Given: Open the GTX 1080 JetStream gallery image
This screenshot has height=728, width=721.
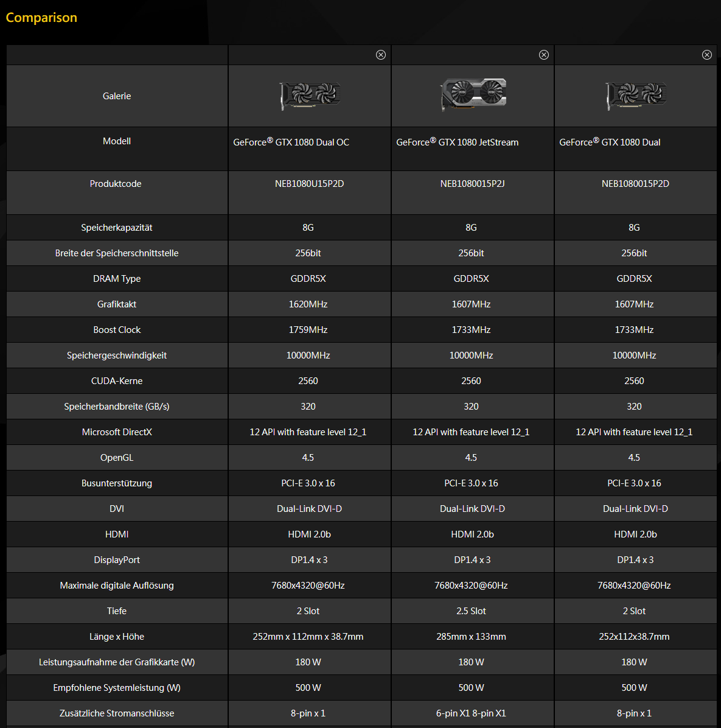Looking at the screenshot, I should click(473, 94).
